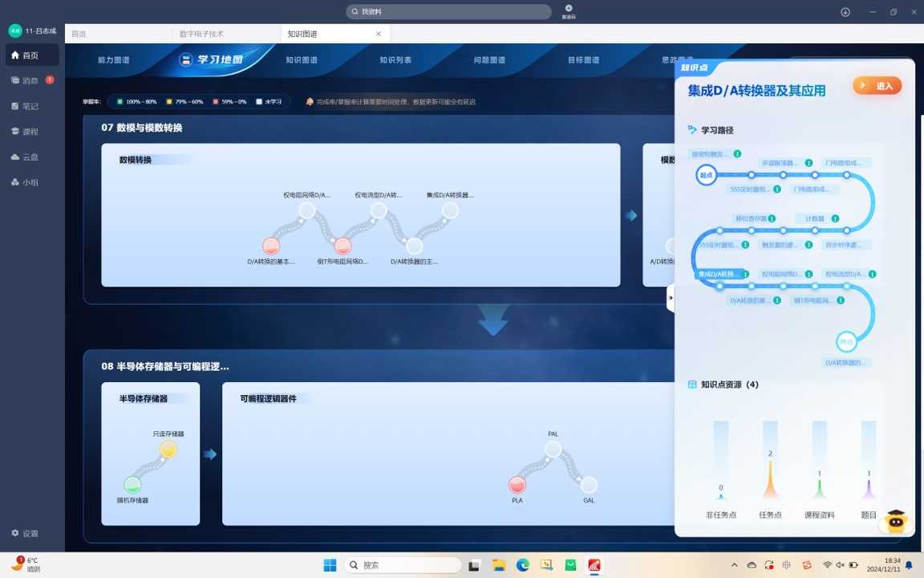The image size is (924, 578).
Task: Click the download icon in title bar
Action: (x=845, y=12)
